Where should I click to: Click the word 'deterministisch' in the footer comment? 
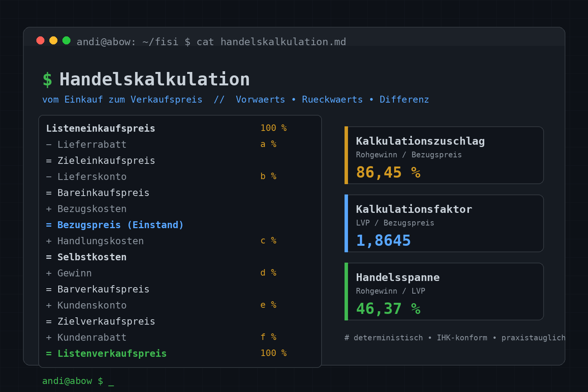click(388, 338)
